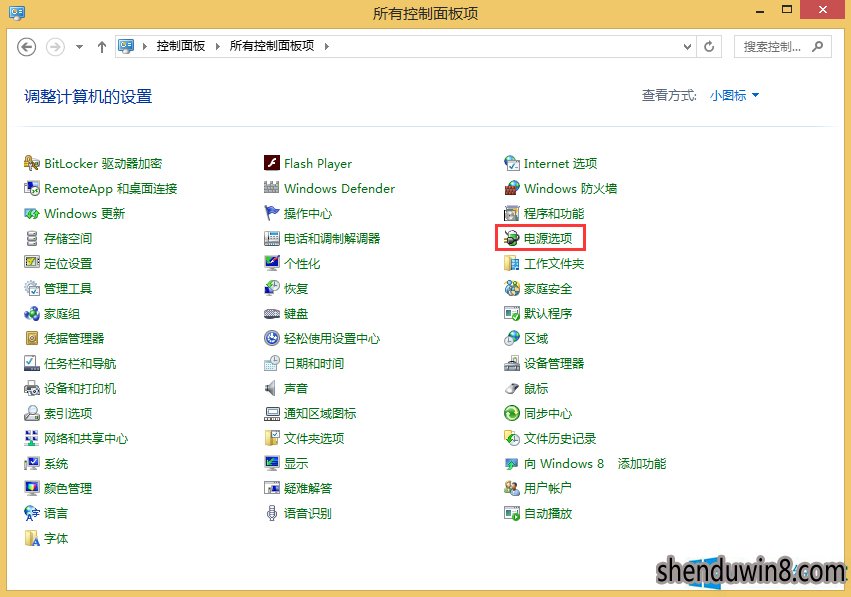Open the Windows 更新 icon
The image size is (851, 597).
coord(31,213)
